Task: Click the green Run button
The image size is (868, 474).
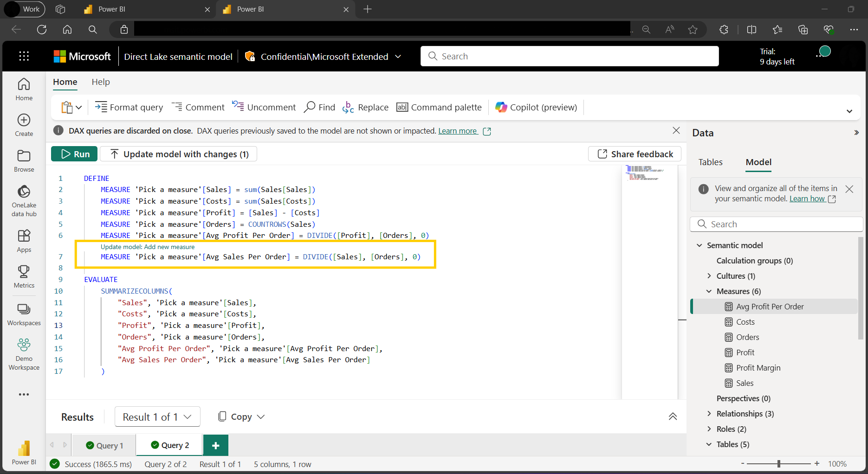Action: click(x=74, y=154)
